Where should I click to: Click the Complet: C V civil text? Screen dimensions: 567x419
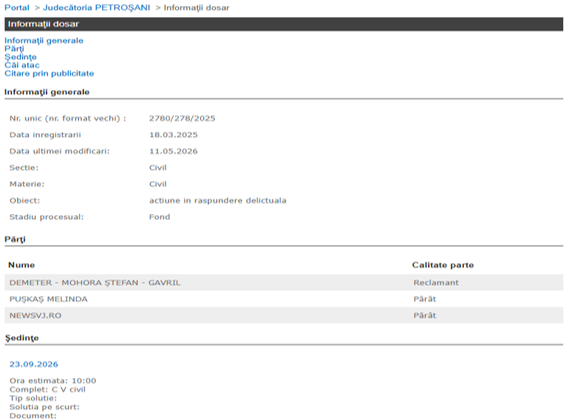pyautogui.click(x=47, y=389)
